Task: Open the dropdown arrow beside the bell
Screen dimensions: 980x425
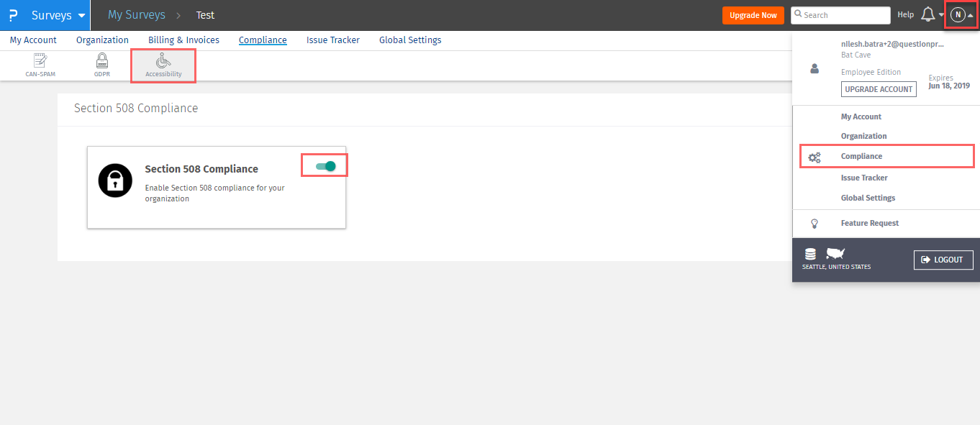Action: (x=941, y=15)
